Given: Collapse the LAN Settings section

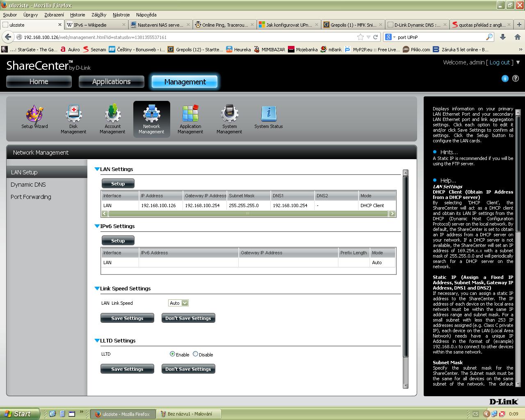Looking at the screenshot, I should click(x=97, y=169).
